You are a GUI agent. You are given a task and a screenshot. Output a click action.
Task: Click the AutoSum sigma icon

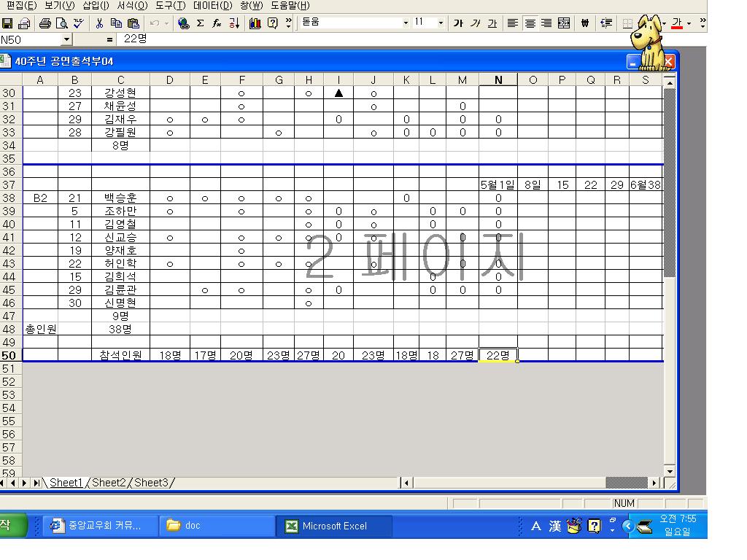(200, 23)
